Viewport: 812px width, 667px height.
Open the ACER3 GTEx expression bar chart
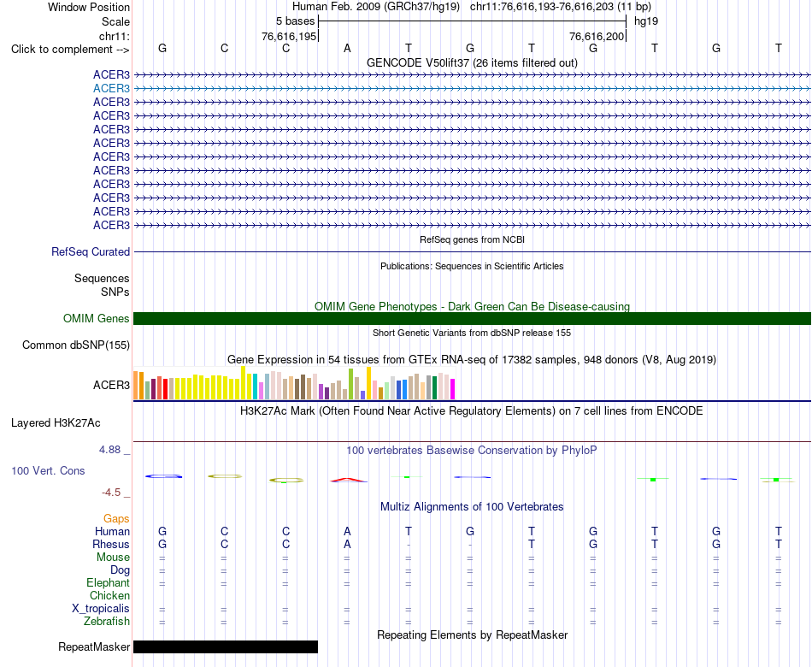[x=294, y=383]
